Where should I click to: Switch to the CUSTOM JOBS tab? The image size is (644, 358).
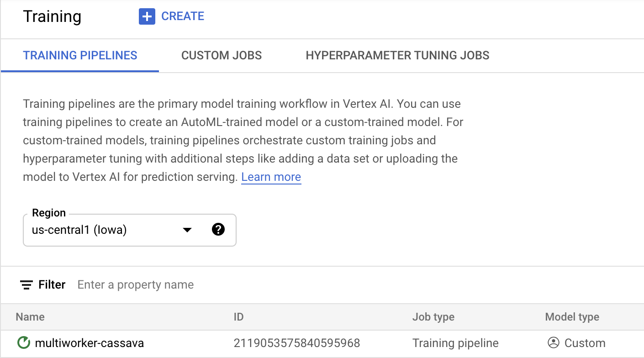coord(221,55)
